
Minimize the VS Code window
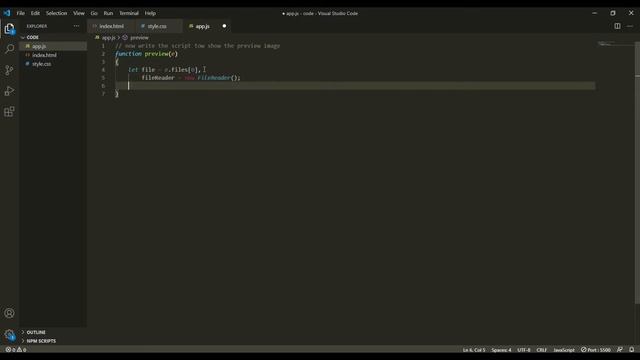click(x=594, y=13)
